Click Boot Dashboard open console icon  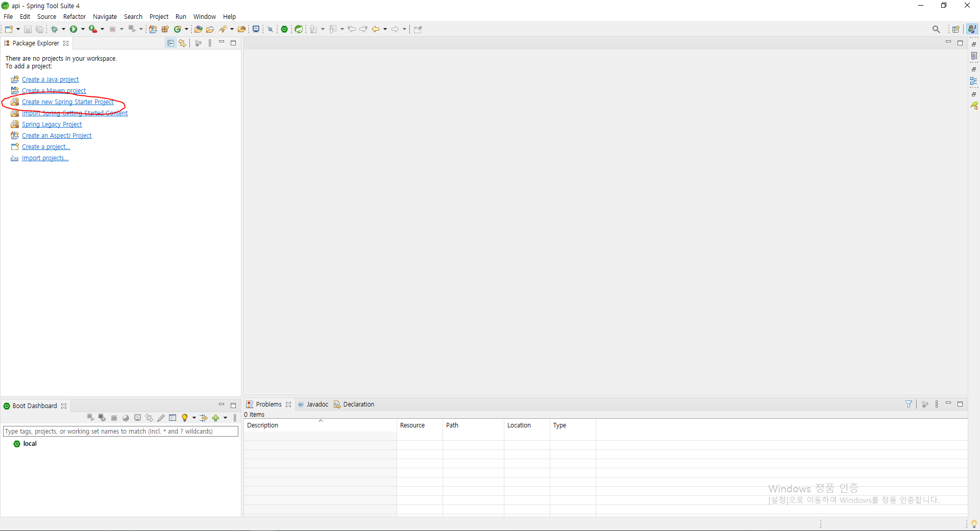(x=137, y=418)
